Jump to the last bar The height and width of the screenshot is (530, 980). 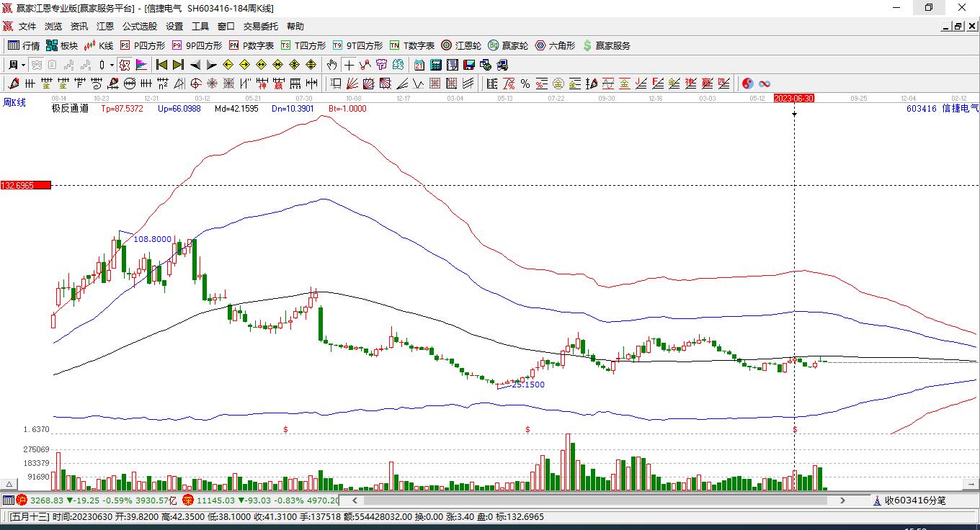[178, 65]
